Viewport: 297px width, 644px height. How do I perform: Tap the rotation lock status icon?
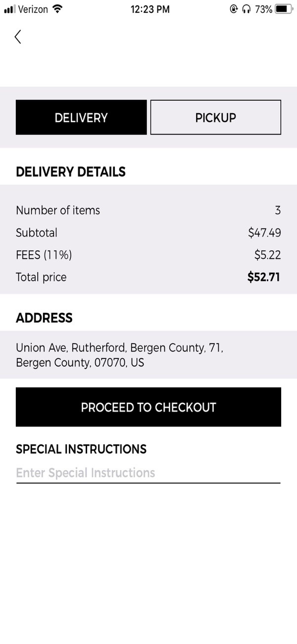(x=234, y=9)
